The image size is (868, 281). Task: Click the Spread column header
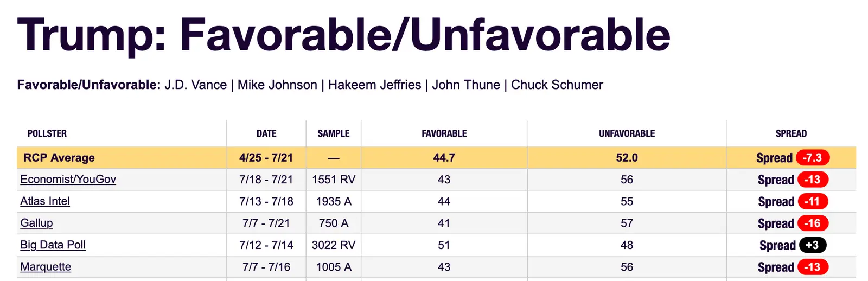coord(791,133)
